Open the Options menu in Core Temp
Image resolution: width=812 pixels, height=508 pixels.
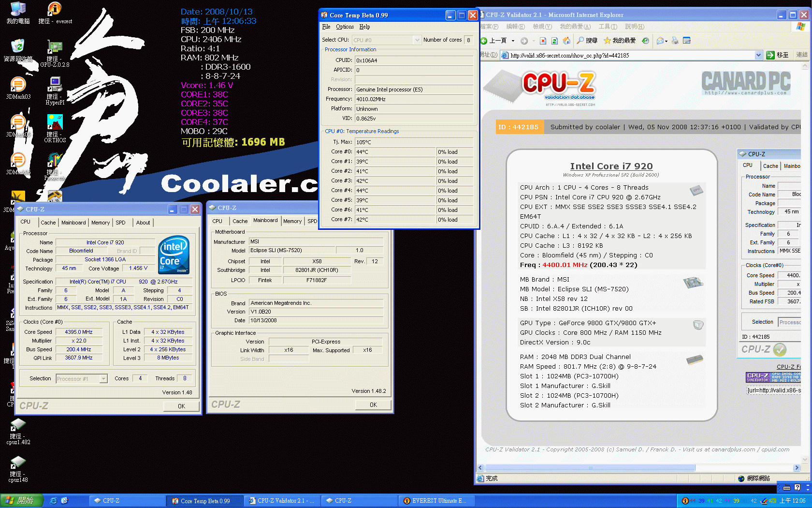pyautogui.click(x=345, y=27)
